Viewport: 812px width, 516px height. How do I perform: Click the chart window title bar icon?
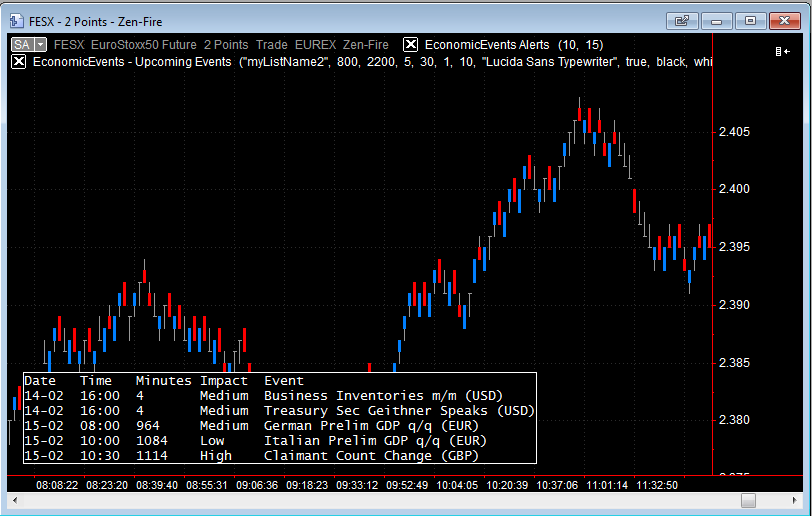coord(17,21)
